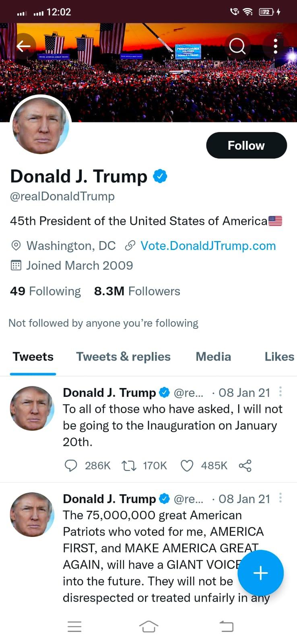Screen dimensions: 297x644
Task: Follow Donald J. Trump
Action: pyautogui.click(x=246, y=145)
